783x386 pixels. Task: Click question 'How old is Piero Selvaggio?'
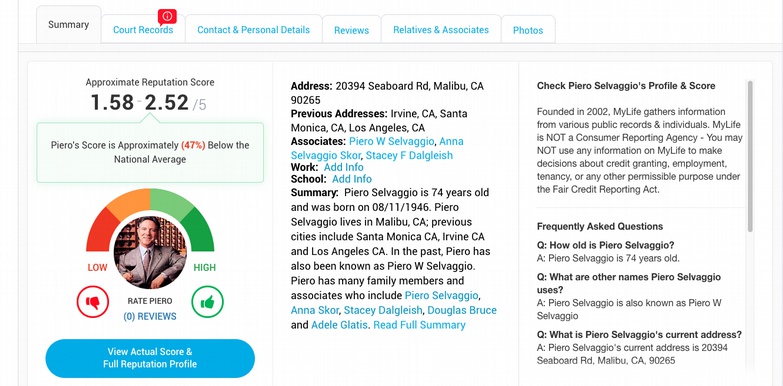point(605,246)
